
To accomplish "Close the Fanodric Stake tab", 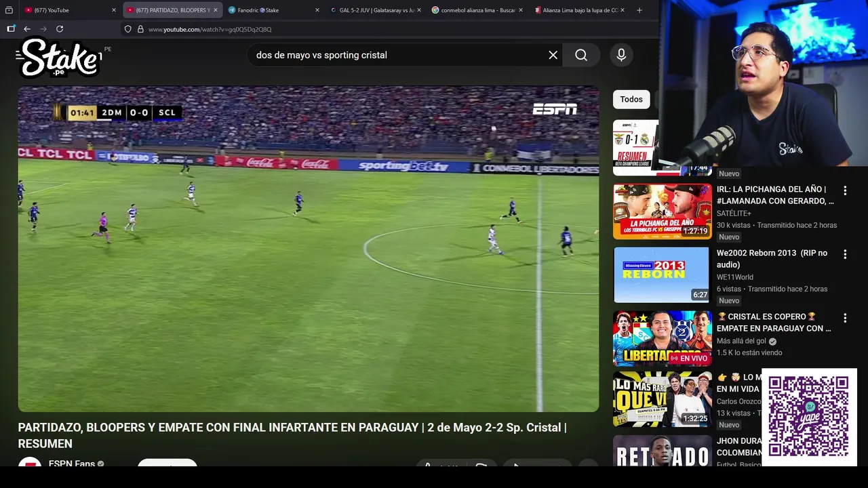I will 317,10.
